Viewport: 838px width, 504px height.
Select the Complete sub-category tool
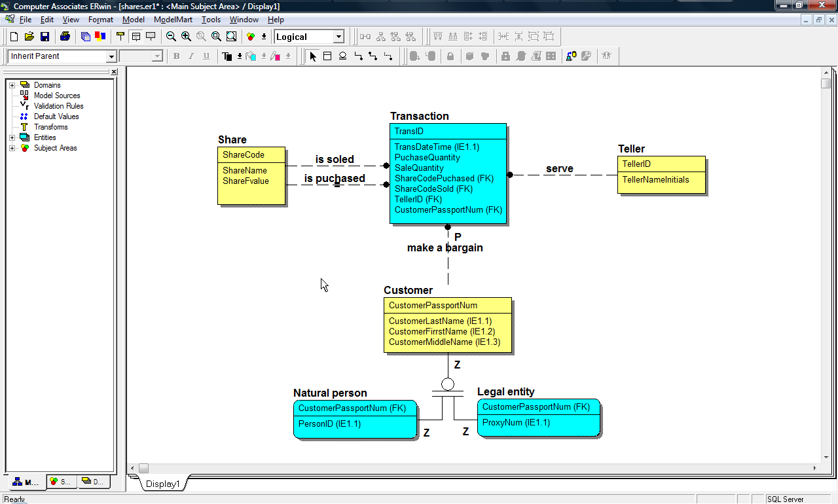pyautogui.click(x=342, y=56)
